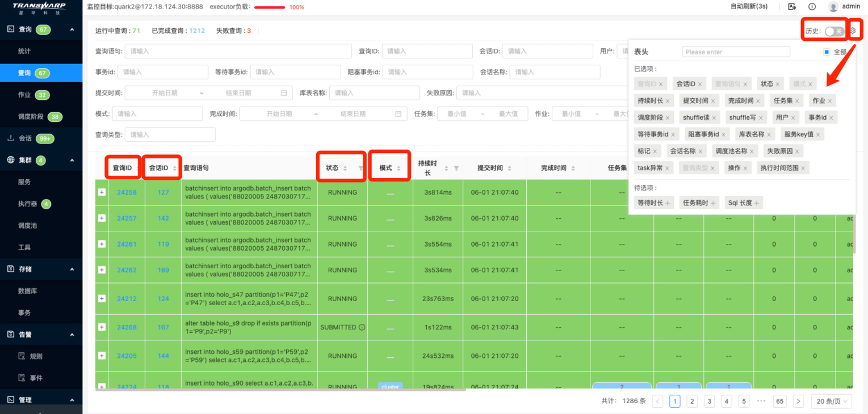The width and height of the screenshot is (868, 414).
Task: Remove the 会话ID column tag
Action: [700, 84]
